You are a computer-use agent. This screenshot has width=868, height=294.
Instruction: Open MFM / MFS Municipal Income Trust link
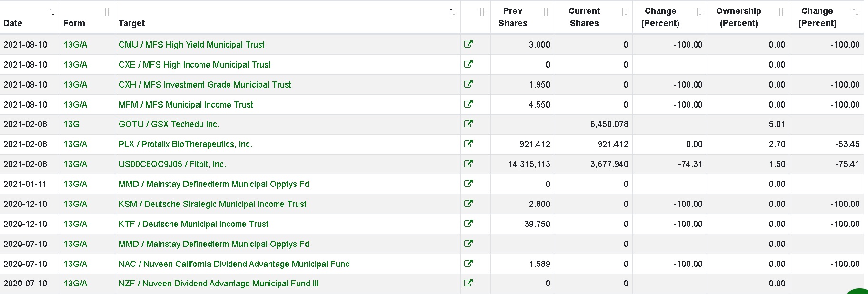[186, 105]
